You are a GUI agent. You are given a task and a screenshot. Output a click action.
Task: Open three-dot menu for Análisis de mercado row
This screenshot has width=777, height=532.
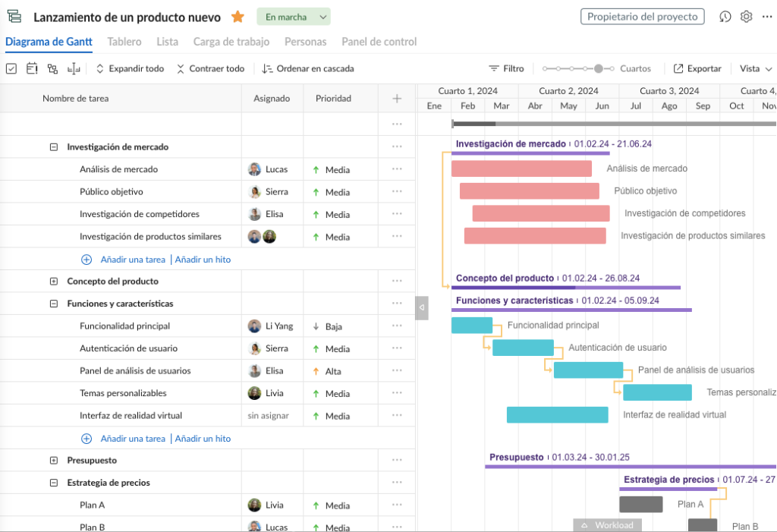pos(397,169)
